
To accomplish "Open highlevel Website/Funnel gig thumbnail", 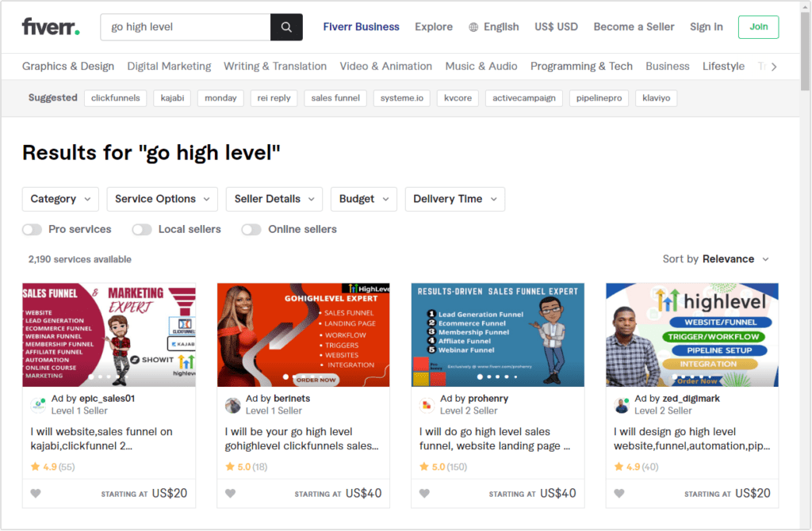I will pyautogui.click(x=692, y=335).
